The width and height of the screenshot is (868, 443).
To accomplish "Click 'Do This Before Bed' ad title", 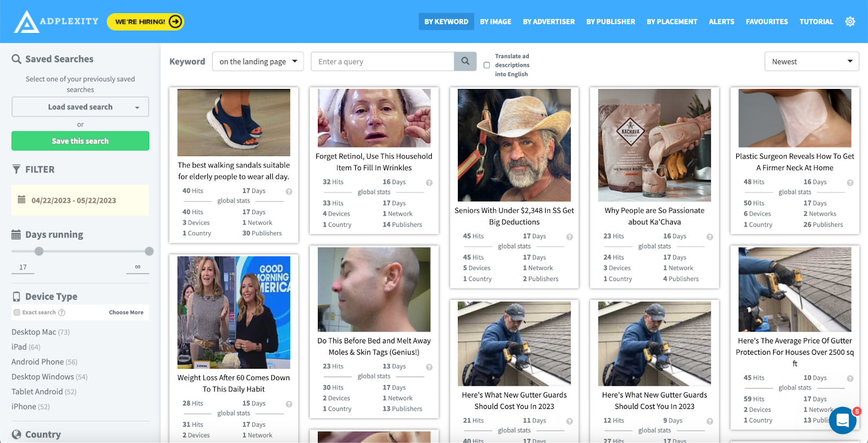I will coord(374,346).
